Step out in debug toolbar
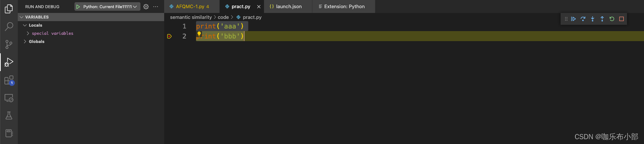The width and height of the screenshot is (644, 144). (x=602, y=19)
